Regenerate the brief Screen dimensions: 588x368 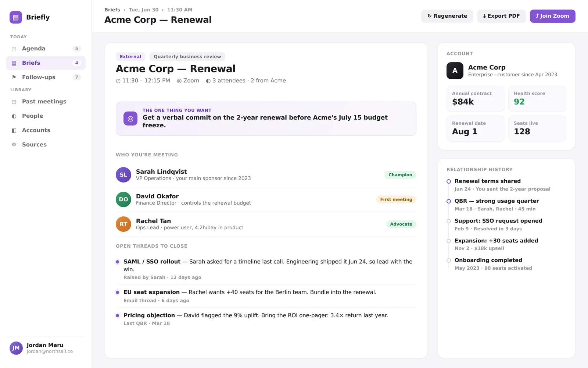[x=447, y=16]
